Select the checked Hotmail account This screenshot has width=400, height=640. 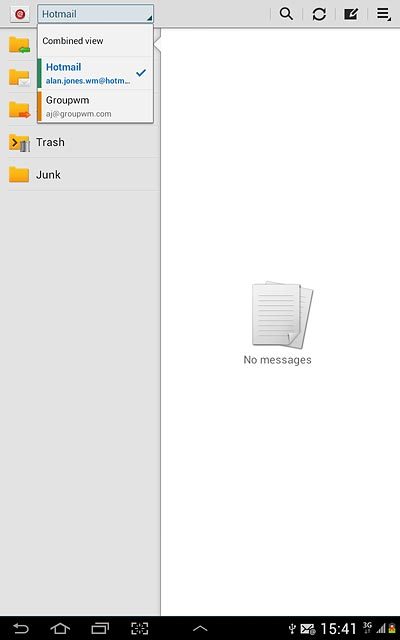[96, 73]
